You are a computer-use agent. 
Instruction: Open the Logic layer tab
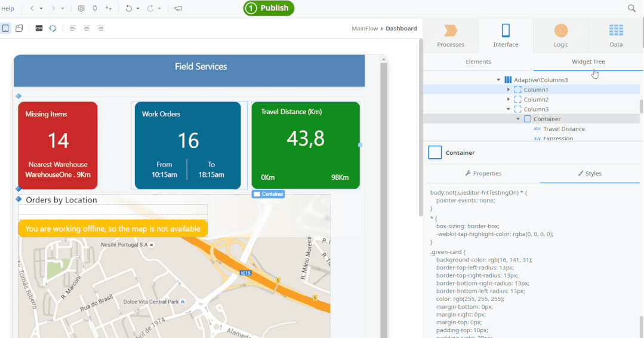click(x=561, y=35)
